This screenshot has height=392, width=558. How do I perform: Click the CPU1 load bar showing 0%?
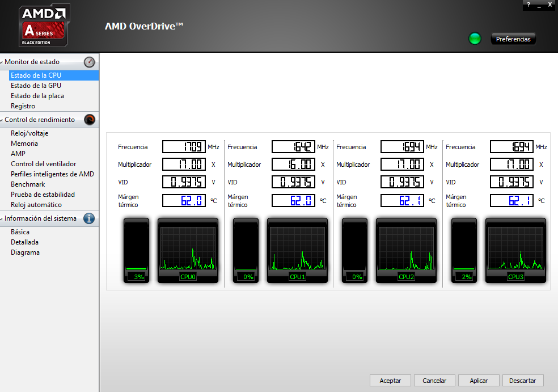[246, 251]
